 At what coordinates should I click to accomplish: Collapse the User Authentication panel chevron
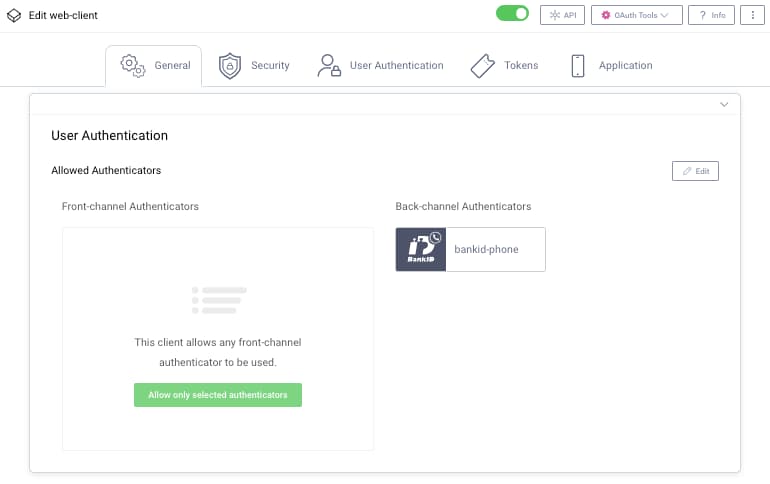pyautogui.click(x=724, y=104)
